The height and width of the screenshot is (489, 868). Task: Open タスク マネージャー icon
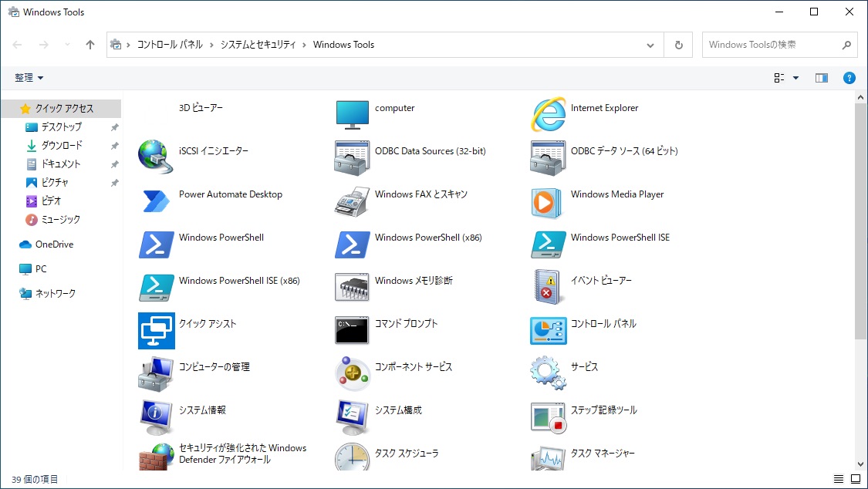coord(548,458)
